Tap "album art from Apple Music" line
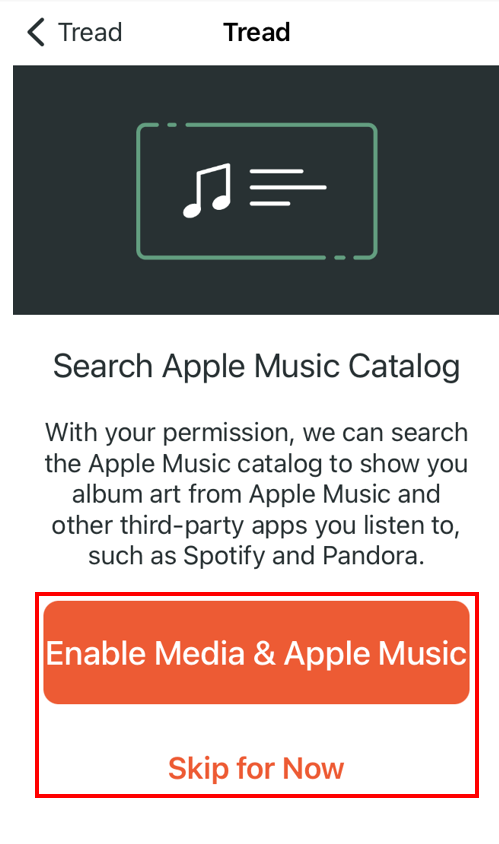 click(256, 494)
